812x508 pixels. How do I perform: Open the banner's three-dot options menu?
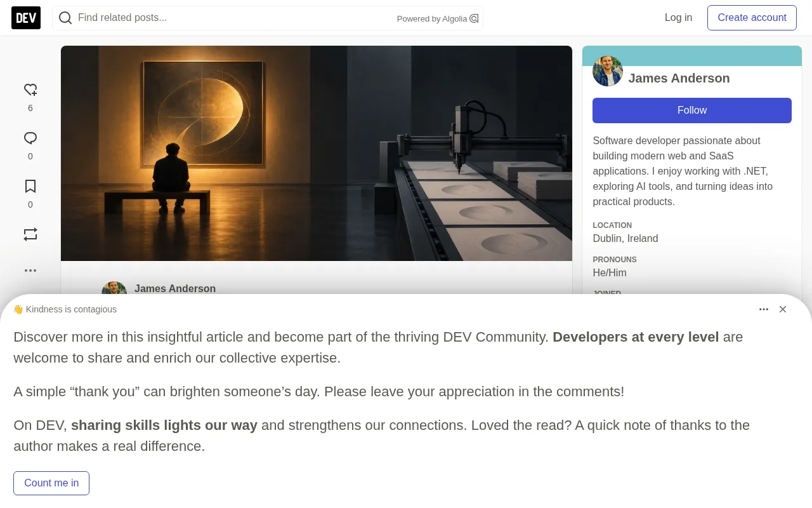click(764, 309)
